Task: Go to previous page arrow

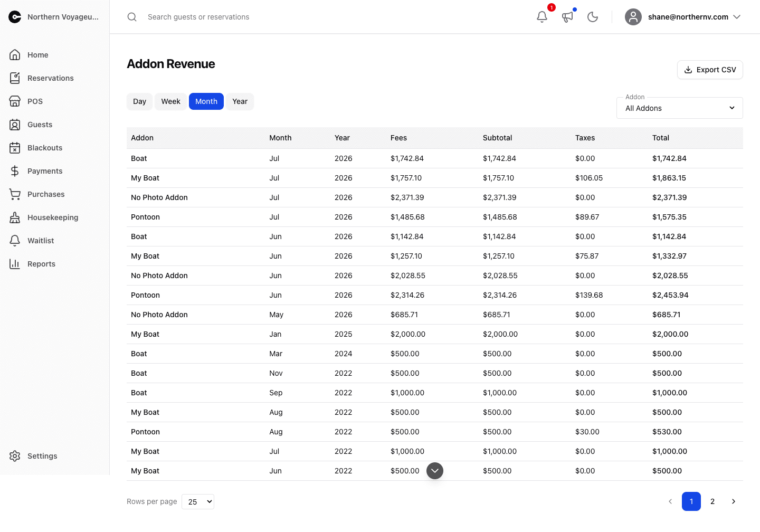Action: click(x=670, y=501)
